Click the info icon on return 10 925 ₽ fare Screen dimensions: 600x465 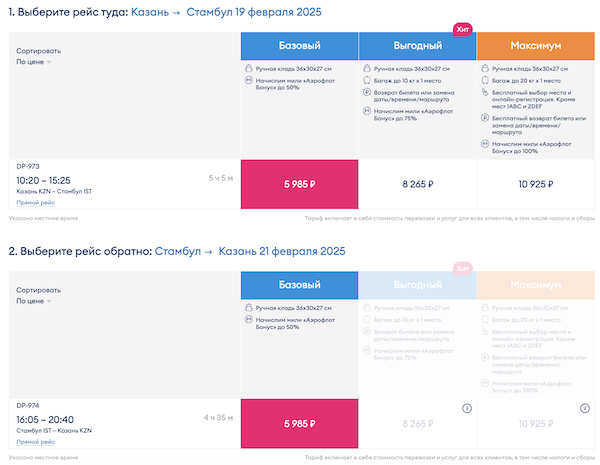(584, 408)
